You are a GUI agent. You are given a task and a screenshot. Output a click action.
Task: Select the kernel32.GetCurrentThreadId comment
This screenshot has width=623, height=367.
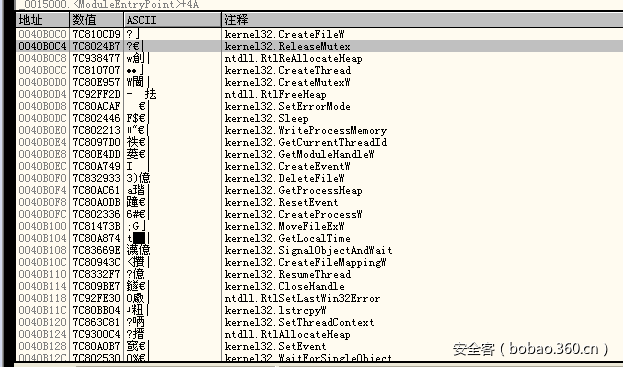(x=306, y=142)
